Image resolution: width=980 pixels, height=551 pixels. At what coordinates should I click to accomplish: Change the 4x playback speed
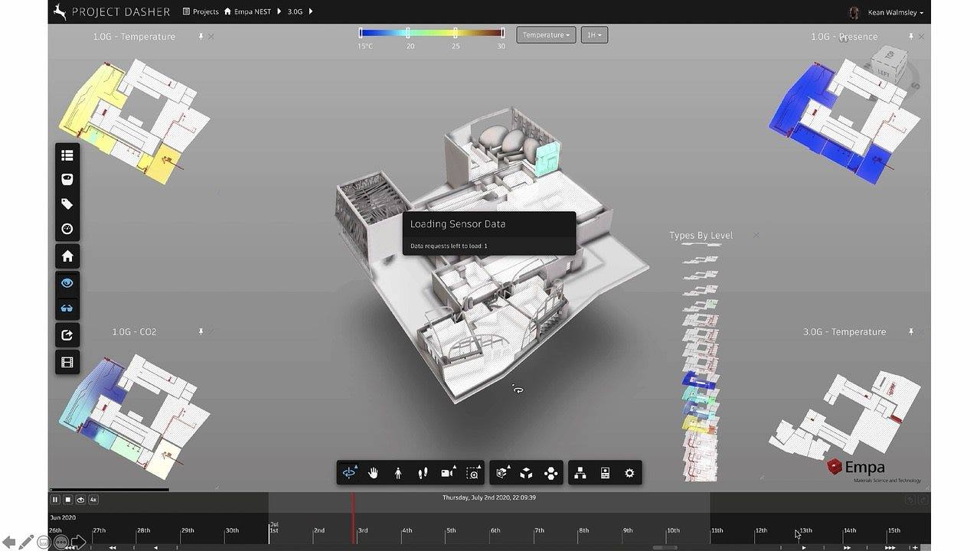pos(93,500)
